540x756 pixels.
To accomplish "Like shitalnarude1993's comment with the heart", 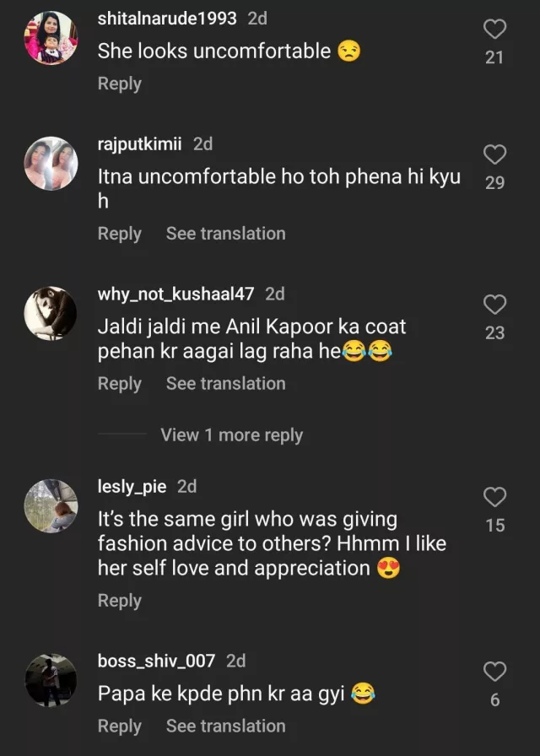I will pos(494,30).
